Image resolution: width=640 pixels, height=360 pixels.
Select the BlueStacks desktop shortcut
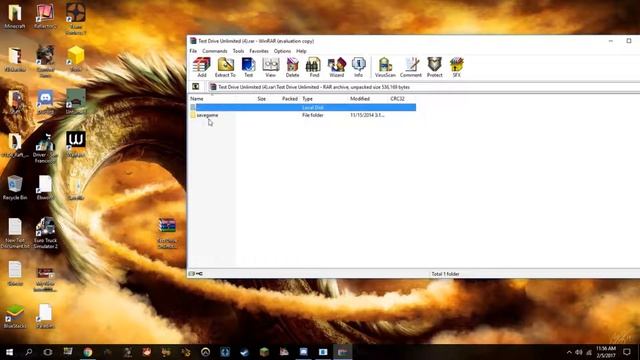(x=15, y=316)
